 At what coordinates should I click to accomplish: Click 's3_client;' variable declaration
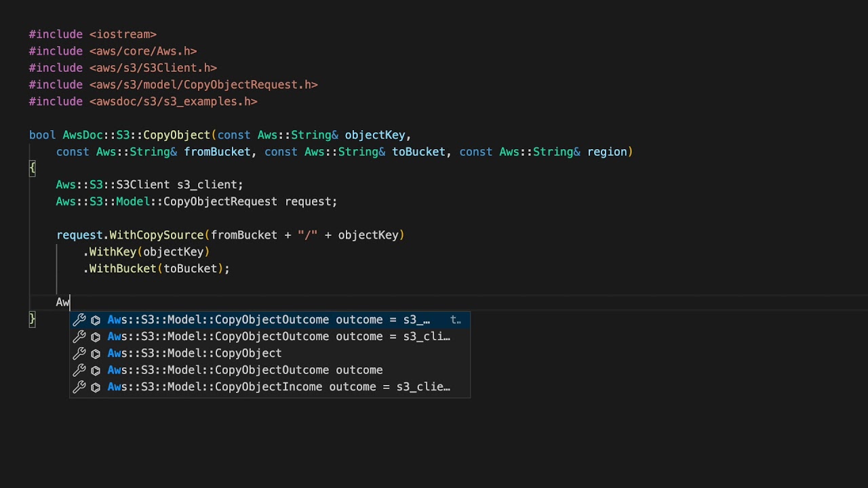coord(210,184)
